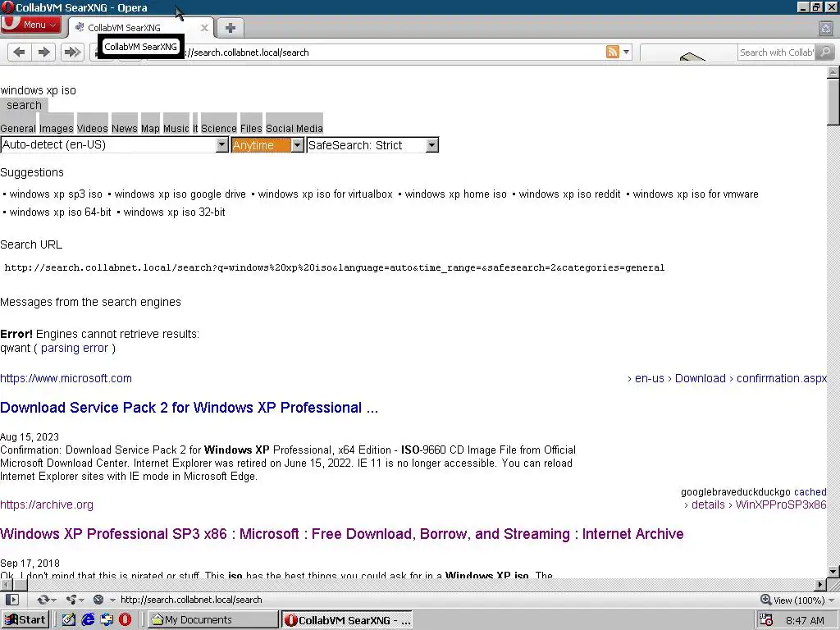
Task: Focus the Search with CollabVM field
Action: pos(777,52)
